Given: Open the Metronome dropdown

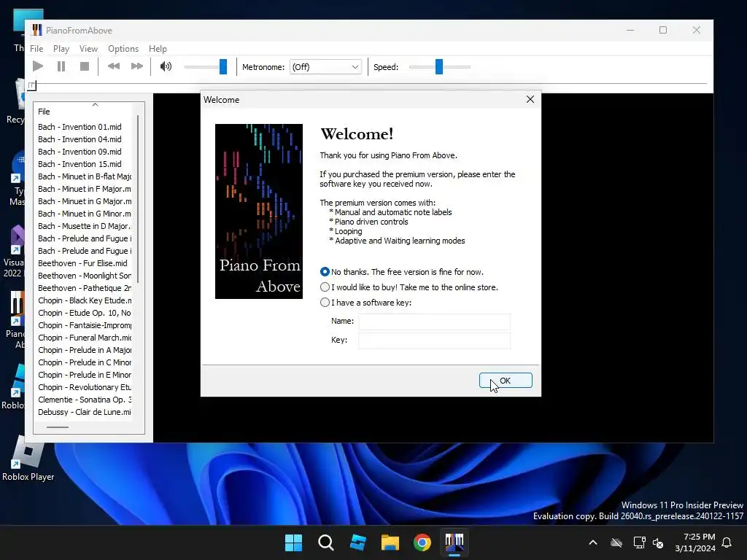Looking at the screenshot, I should [325, 67].
